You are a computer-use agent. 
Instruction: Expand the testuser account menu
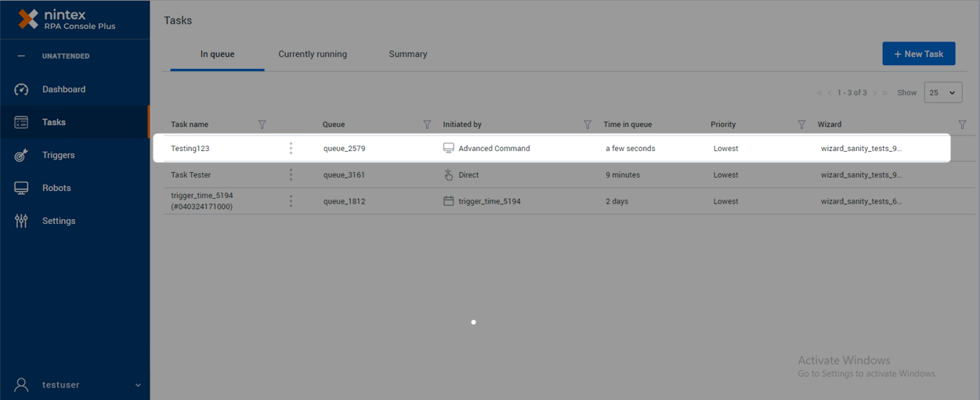tap(138, 385)
